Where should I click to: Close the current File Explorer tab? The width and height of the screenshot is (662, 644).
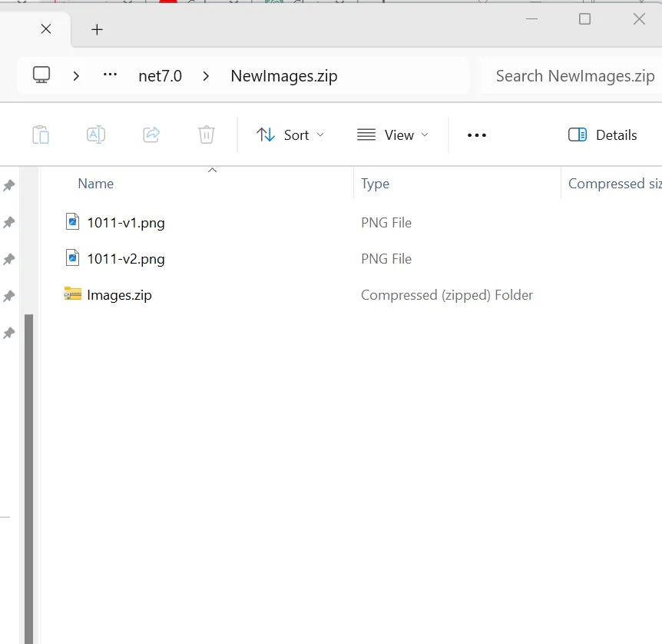(46, 29)
